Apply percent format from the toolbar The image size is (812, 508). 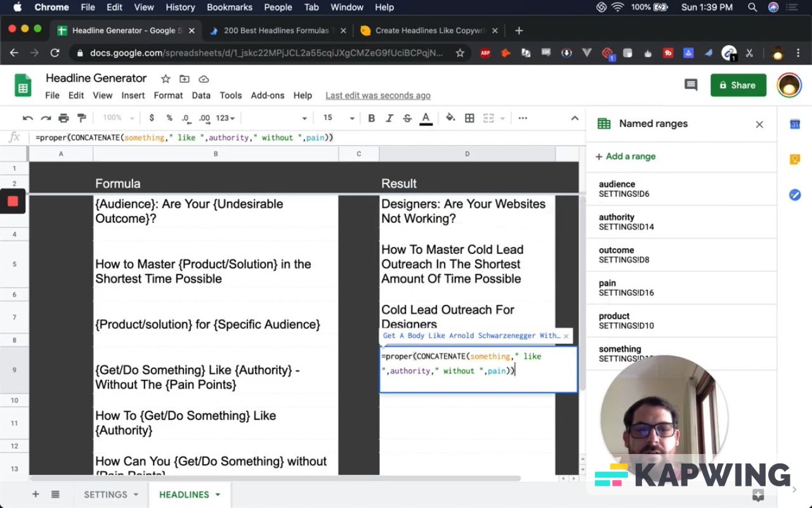(169, 118)
